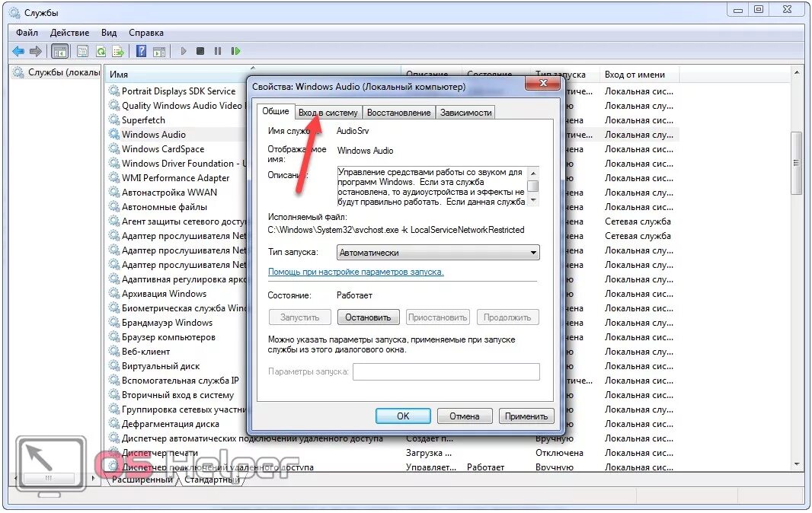Open the Файл menu

(x=27, y=33)
